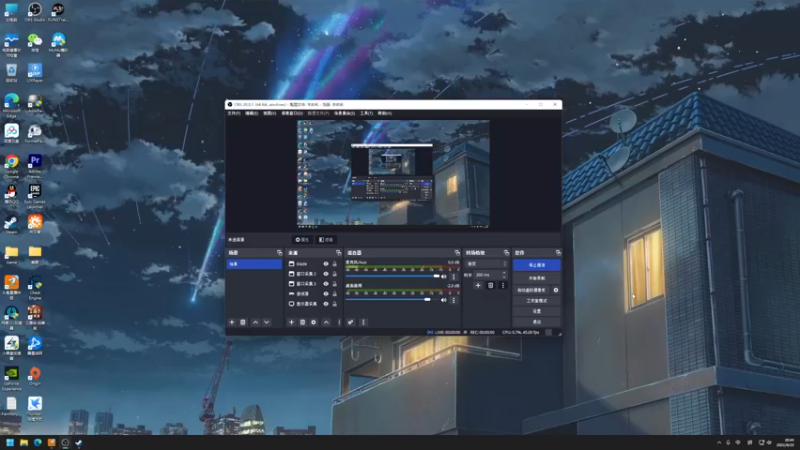Pop out the Scene Transitions dock icon

click(506, 253)
